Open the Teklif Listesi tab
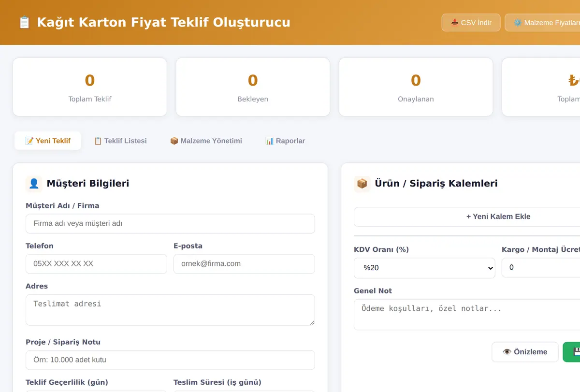The image size is (580, 392). coord(120,141)
